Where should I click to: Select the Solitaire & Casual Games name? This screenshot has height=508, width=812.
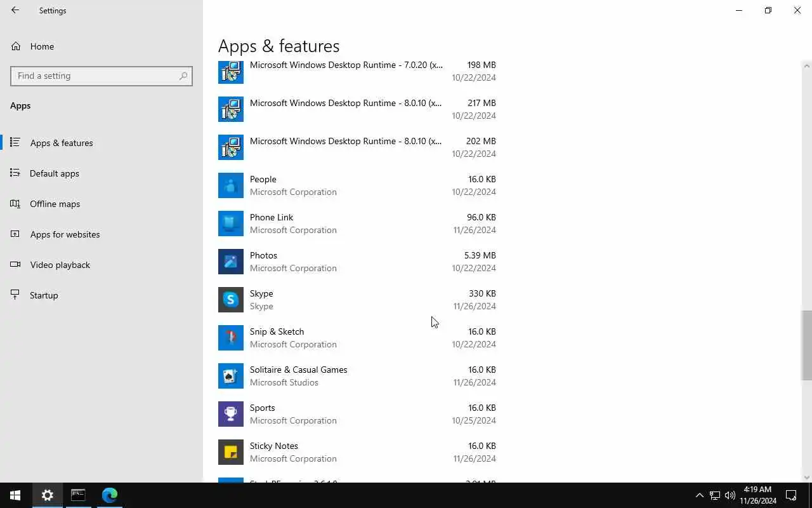298,370
